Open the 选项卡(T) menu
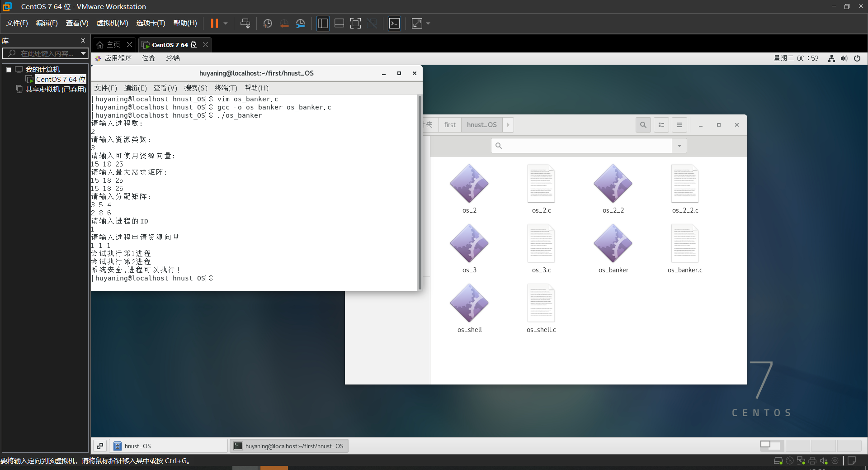 click(x=151, y=23)
